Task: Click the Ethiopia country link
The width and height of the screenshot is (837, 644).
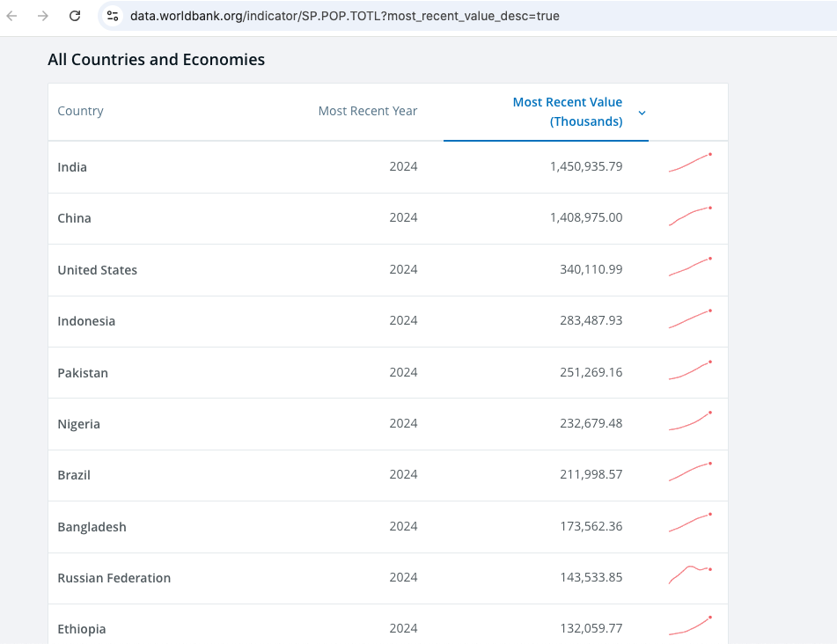Action: (x=81, y=629)
